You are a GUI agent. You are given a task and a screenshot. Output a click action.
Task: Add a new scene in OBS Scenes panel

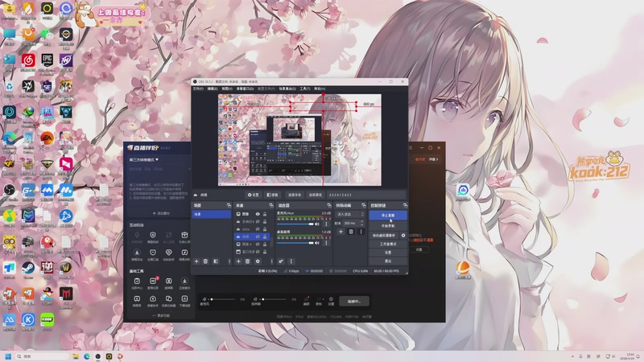[x=196, y=261]
